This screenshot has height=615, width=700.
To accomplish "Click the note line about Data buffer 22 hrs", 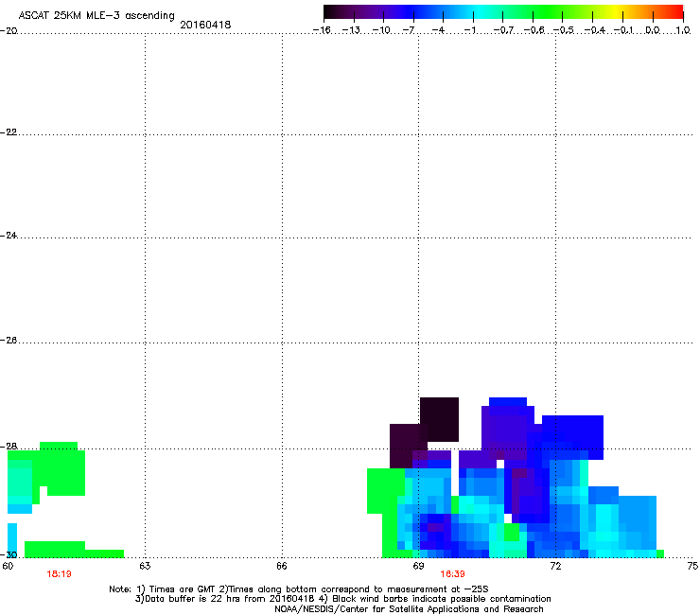I will tap(342, 599).
